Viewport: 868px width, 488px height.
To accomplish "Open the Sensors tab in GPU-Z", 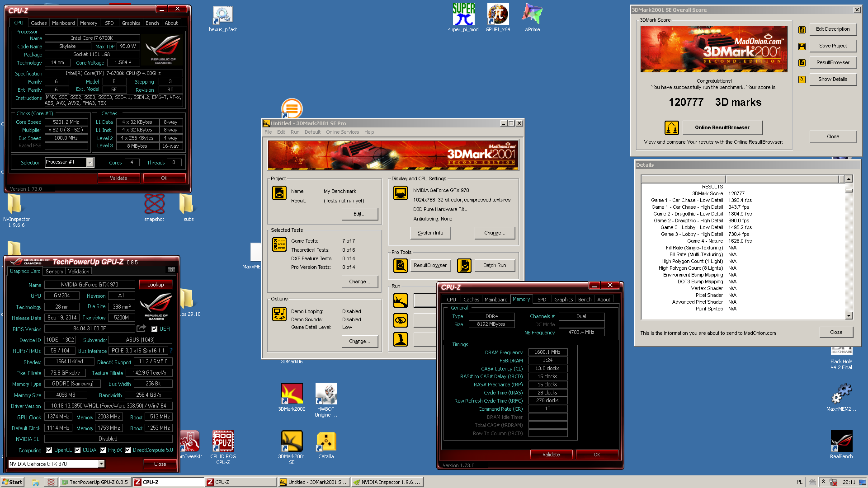I will click(54, 272).
